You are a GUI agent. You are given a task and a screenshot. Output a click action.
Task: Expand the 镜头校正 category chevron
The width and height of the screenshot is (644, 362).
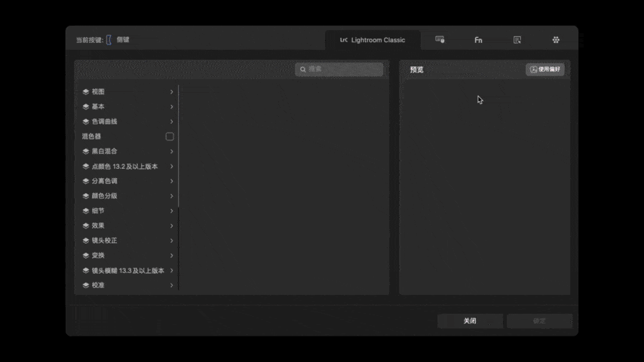(172, 241)
